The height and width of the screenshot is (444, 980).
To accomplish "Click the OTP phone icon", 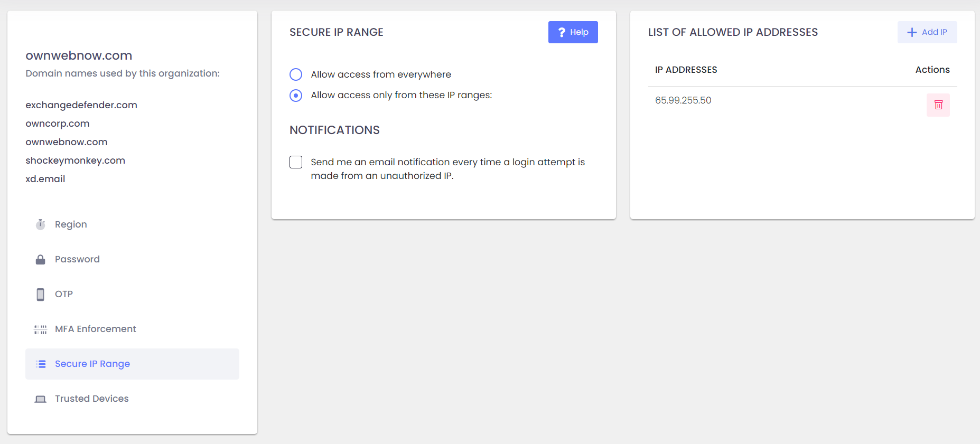I will tap(40, 294).
